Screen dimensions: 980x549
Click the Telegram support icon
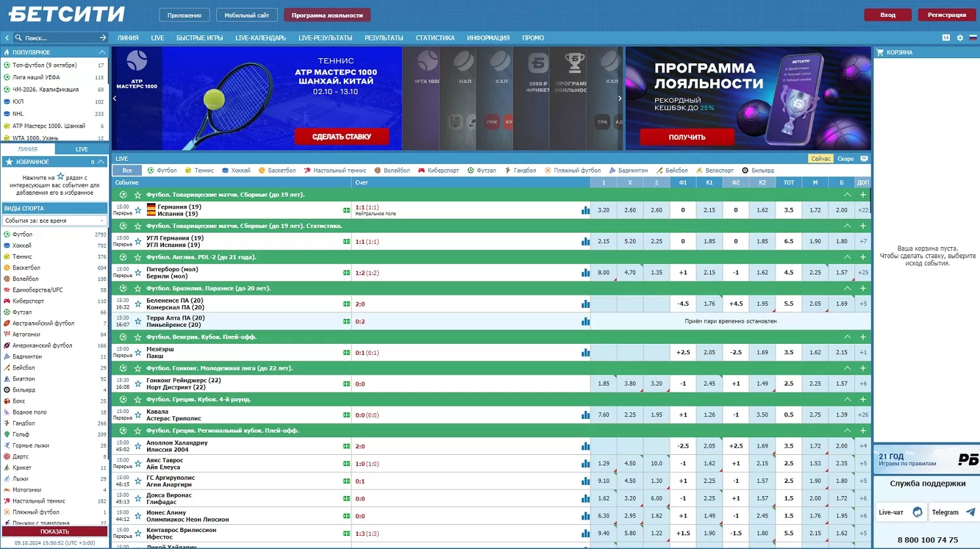click(x=970, y=512)
